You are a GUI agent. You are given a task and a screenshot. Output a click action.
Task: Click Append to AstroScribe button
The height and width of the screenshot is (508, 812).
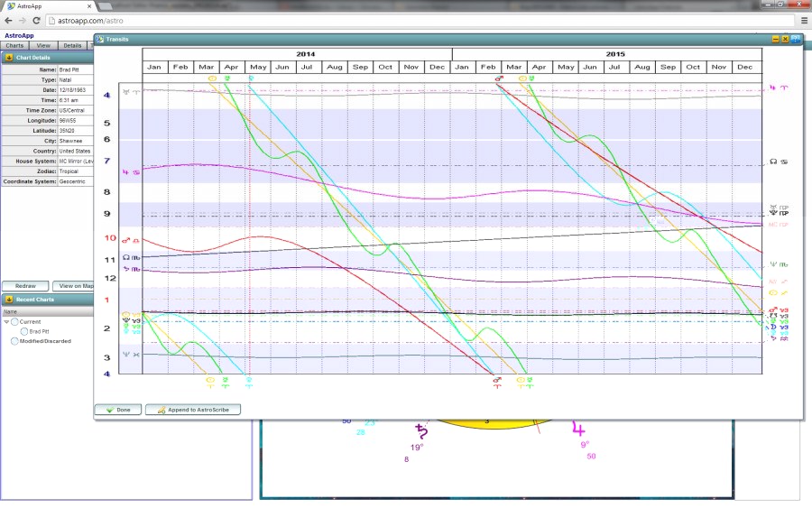coord(192,410)
